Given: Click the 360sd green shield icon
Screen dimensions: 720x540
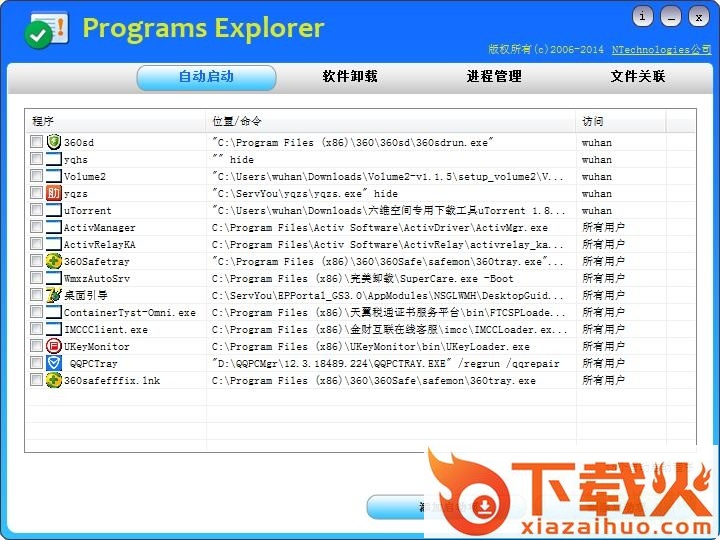Looking at the screenshot, I should tap(54, 142).
